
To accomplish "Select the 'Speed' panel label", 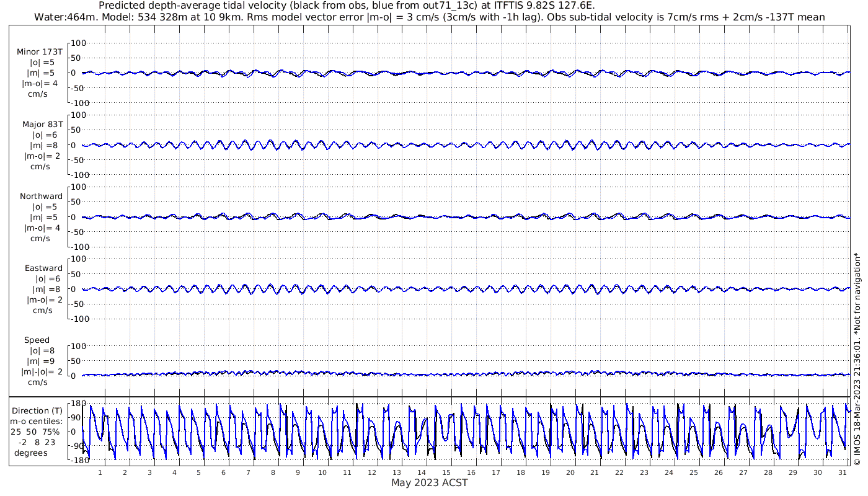I will coord(37,340).
